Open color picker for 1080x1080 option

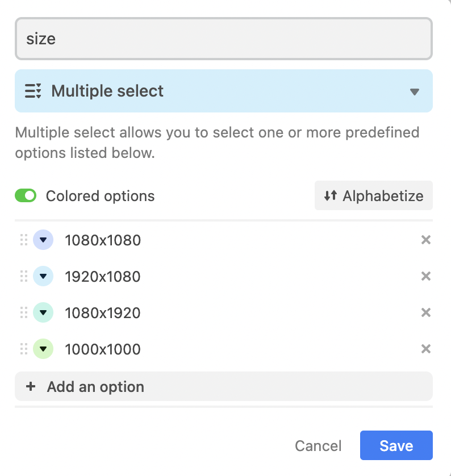43,240
